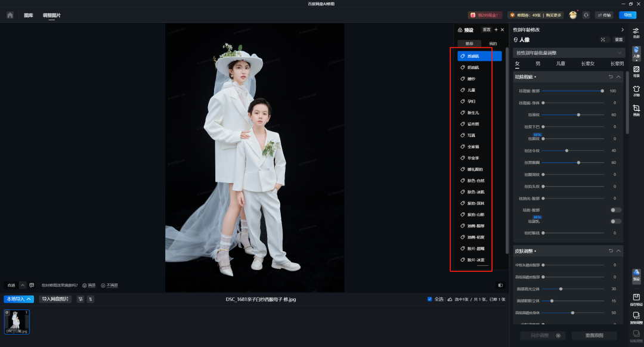Toggle the BETA 祛副乳 switch
The width and height of the screenshot is (644, 347).
click(x=615, y=221)
